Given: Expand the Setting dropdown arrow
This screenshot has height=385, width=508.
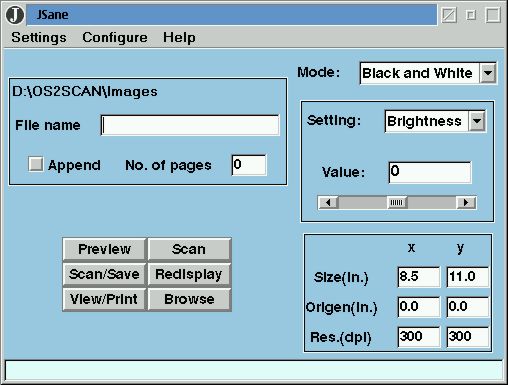Looking at the screenshot, I should [477, 121].
